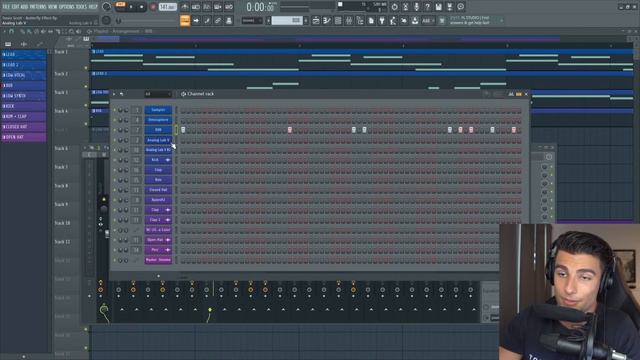Click the 808 channel button
The height and width of the screenshot is (360, 640).
158,130
